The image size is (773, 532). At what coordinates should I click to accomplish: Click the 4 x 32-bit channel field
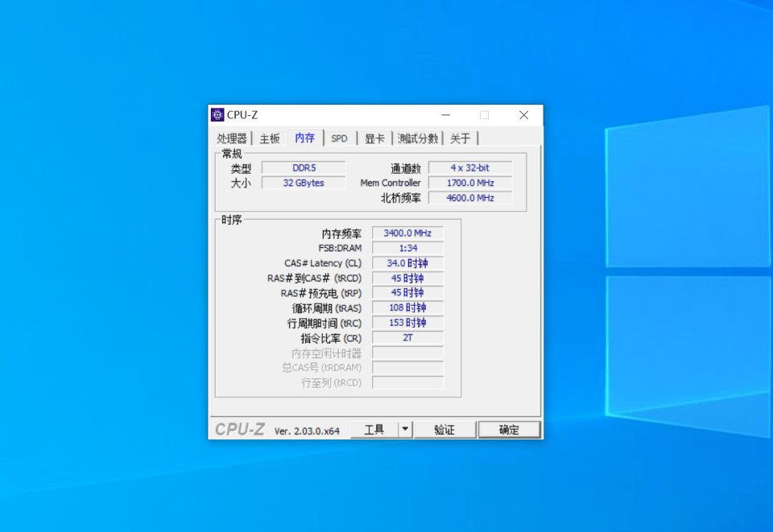[x=470, y=167]
